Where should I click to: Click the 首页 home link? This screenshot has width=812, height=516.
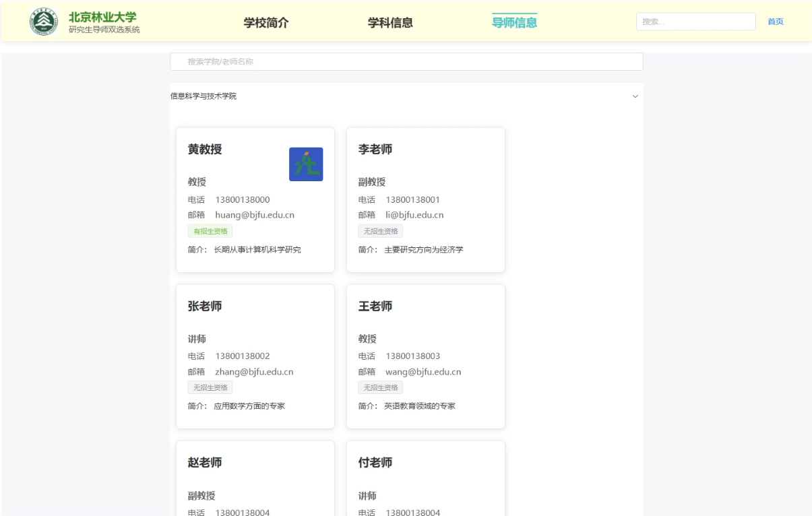click(775, 21)
